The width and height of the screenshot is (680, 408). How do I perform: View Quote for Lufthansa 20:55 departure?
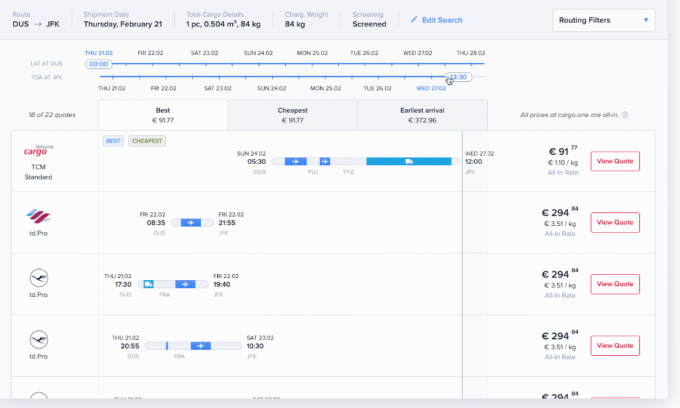pyautogui.click(x=615, y=346)
